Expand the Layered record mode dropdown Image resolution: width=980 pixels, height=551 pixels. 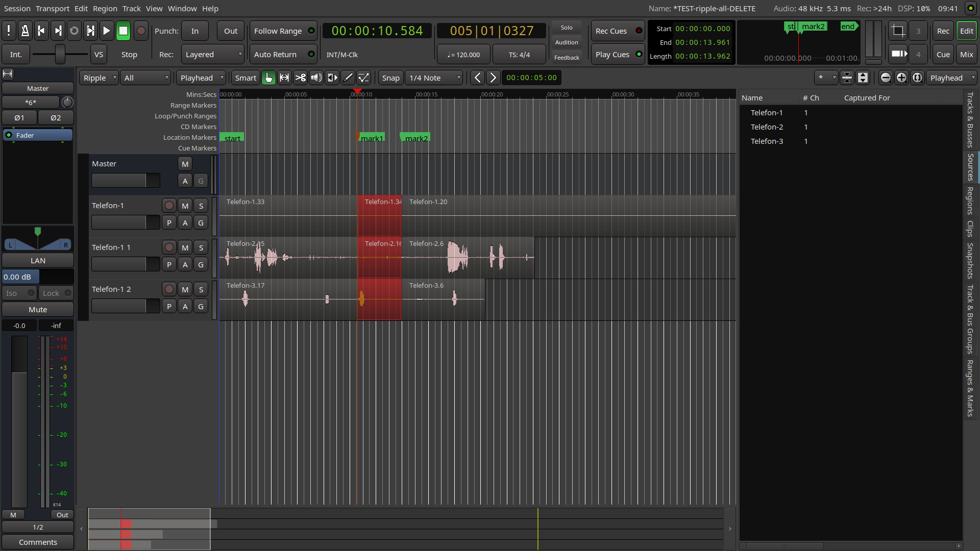[x=213, y=55]
